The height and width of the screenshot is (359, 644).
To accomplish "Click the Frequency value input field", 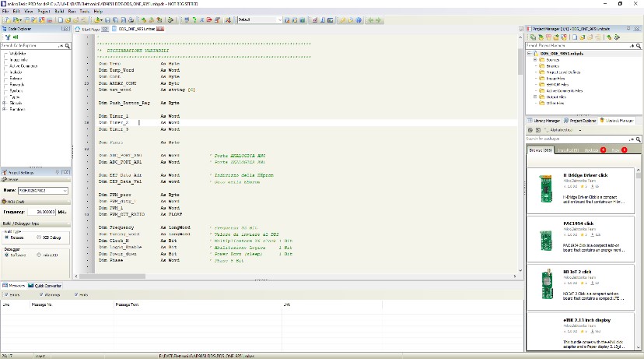I will [x=41, y=212].
